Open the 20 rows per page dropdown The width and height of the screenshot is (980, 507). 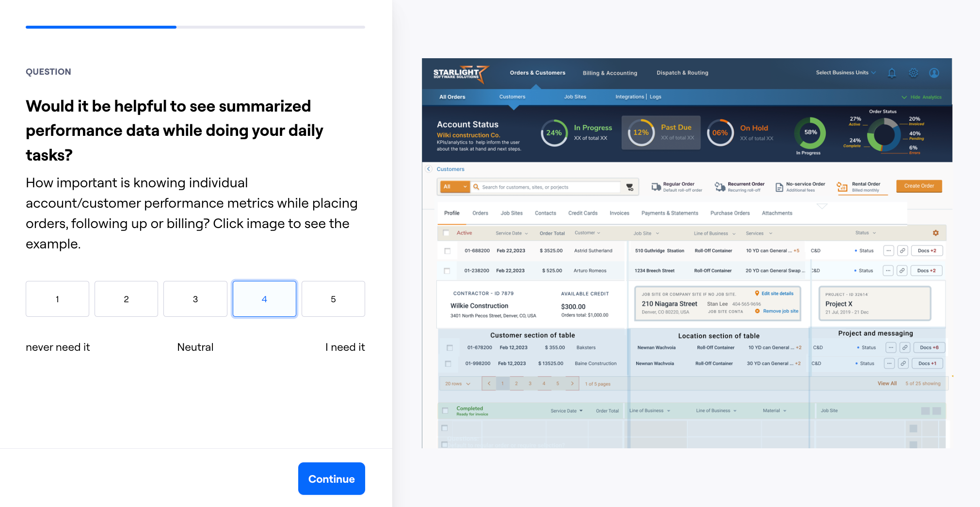[x=458, y=384]
